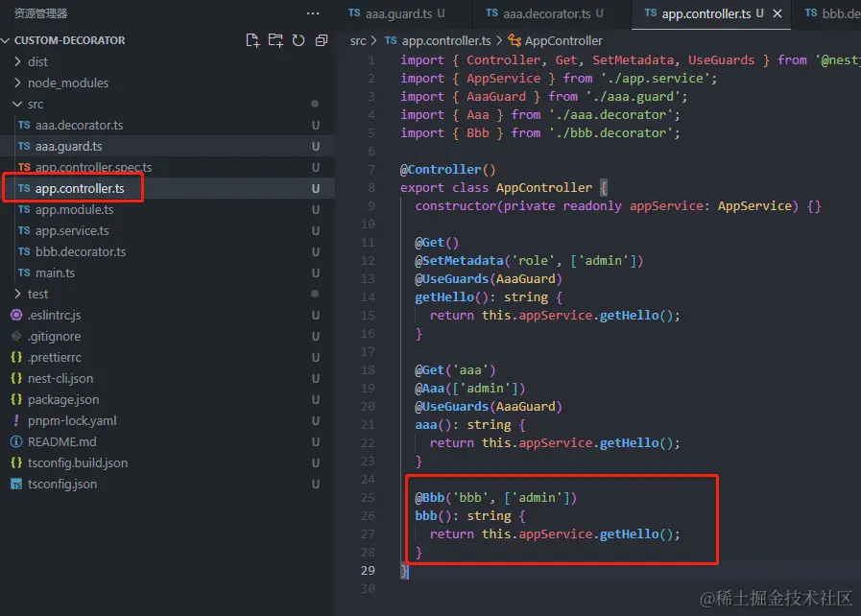Click the @Aaa(['admin']) decorator on line 19
861x616 pixels.
[x=470, y=389]
